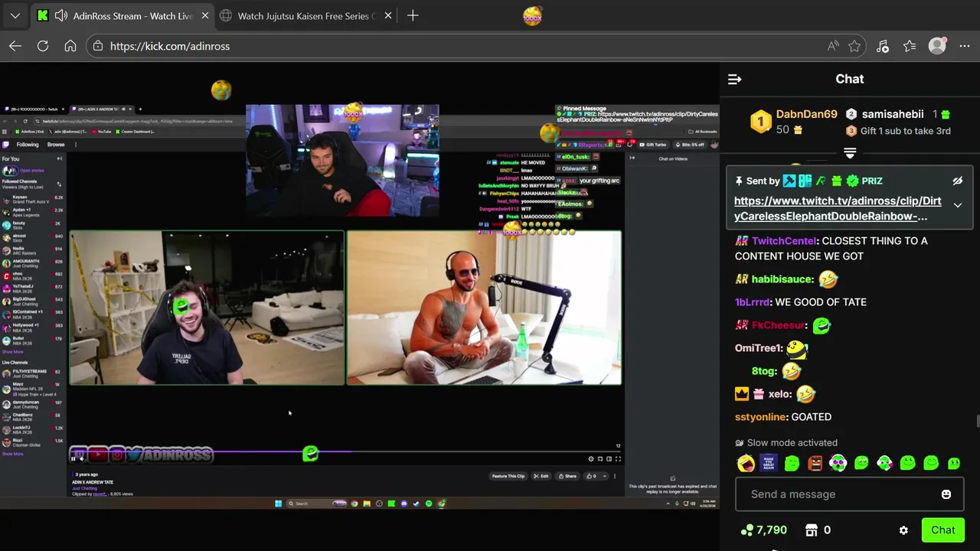980x551 pixels.
Task: Open FkCheesur's user card
Action: [778, 325]
